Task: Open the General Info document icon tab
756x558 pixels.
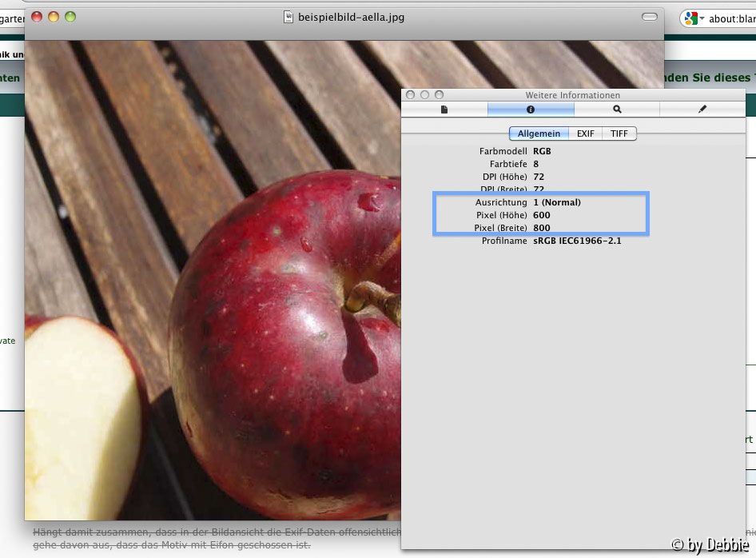Action: click(x=444, y=110)
